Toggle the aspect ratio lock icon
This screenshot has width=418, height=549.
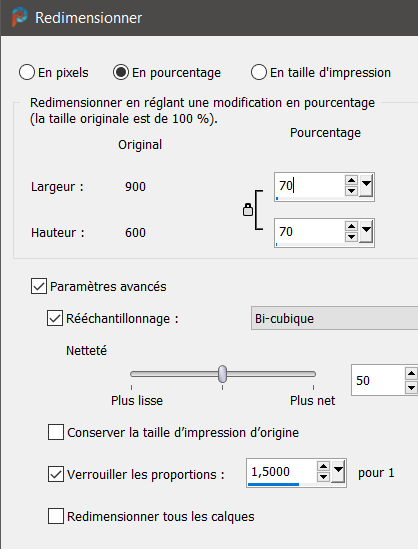pyautogui.click(x=248, y=210)
